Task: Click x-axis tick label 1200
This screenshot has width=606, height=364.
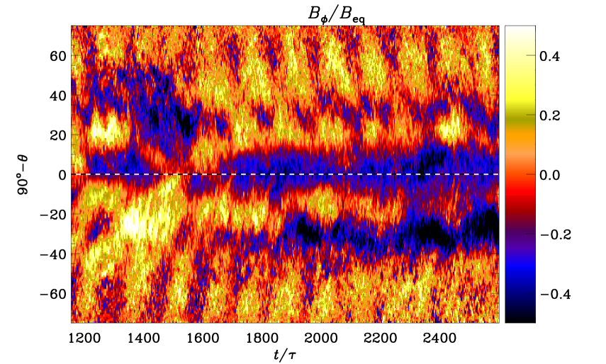Action: pyautogui.click(x=84, y=339)
